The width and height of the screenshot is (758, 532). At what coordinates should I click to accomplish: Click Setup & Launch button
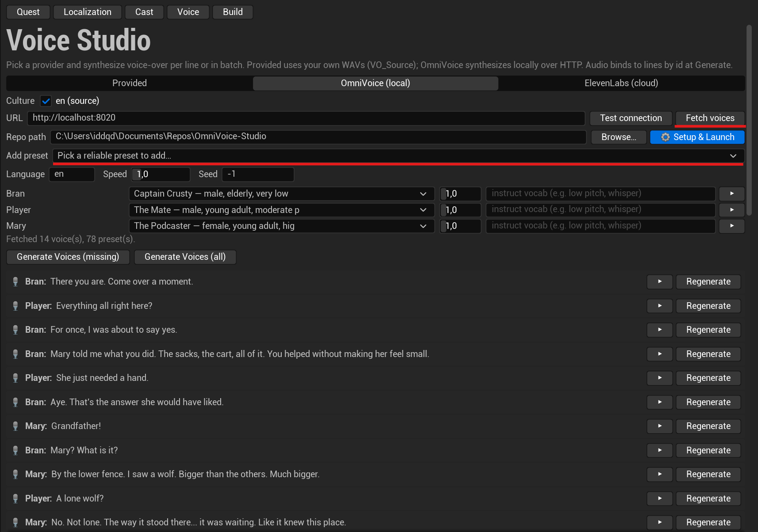coord(697,137)
